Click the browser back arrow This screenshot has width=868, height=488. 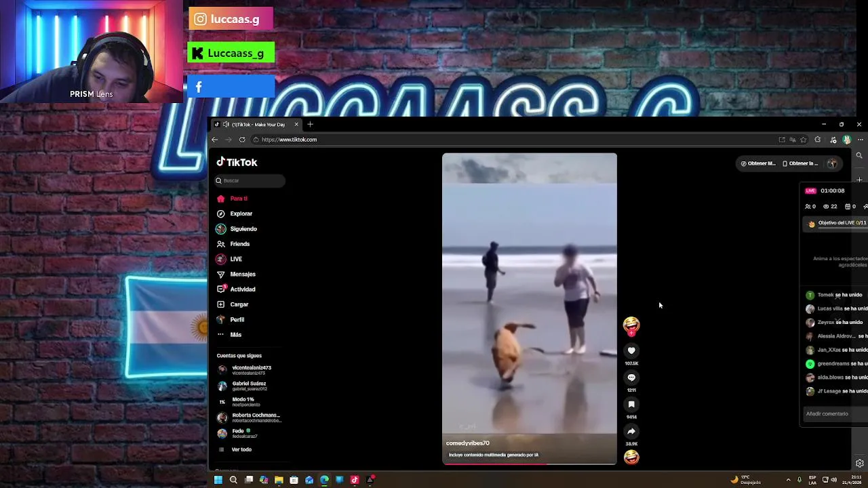coord(214,140)
